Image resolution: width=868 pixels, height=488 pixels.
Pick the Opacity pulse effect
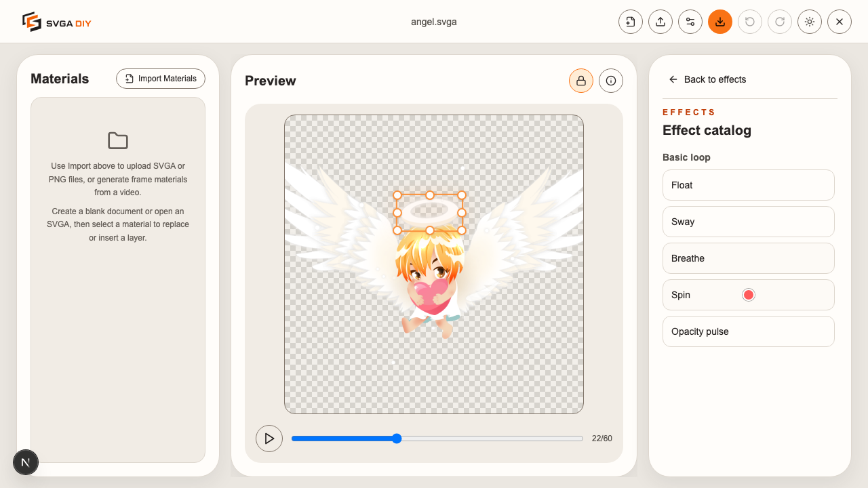(749, 331)
